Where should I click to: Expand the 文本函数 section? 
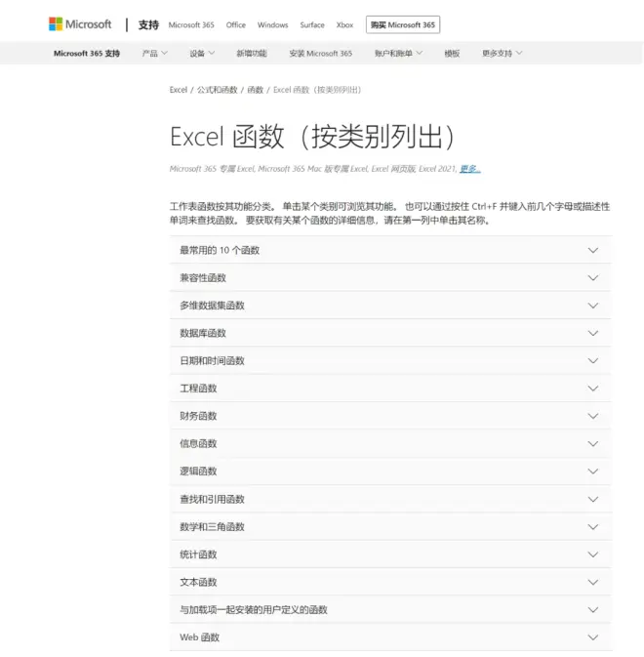[390, 582]
